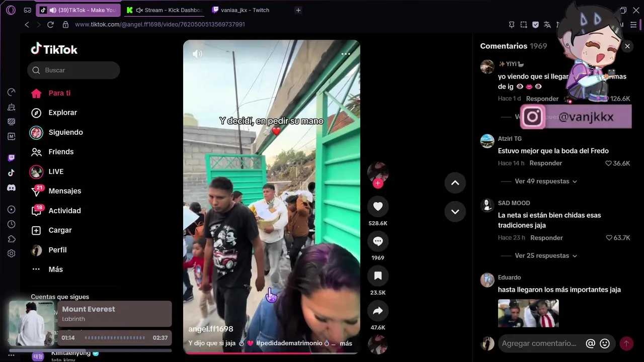Reply to YIYI's comment

[x=542, y=99]
